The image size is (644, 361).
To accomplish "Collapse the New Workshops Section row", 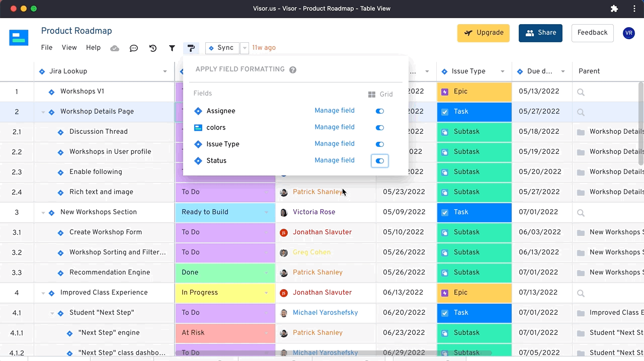I will 43,213.
